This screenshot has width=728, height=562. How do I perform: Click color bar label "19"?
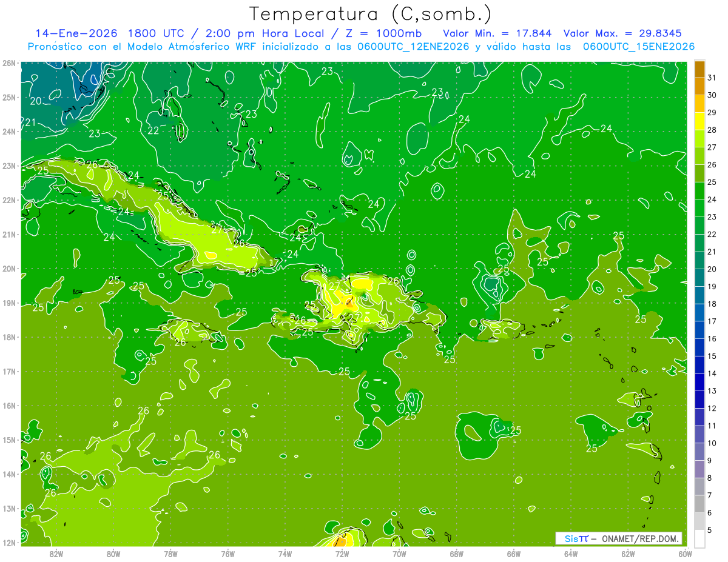712,286
